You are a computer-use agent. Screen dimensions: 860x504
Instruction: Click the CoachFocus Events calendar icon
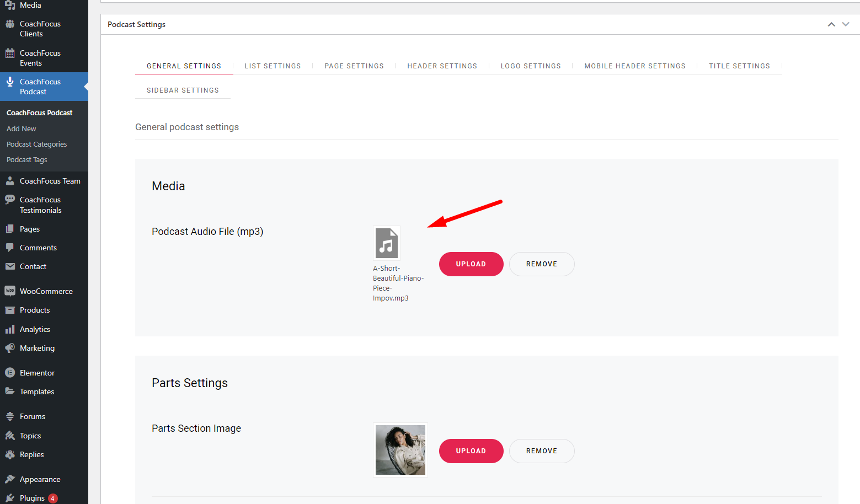click(x=10, y=53)
